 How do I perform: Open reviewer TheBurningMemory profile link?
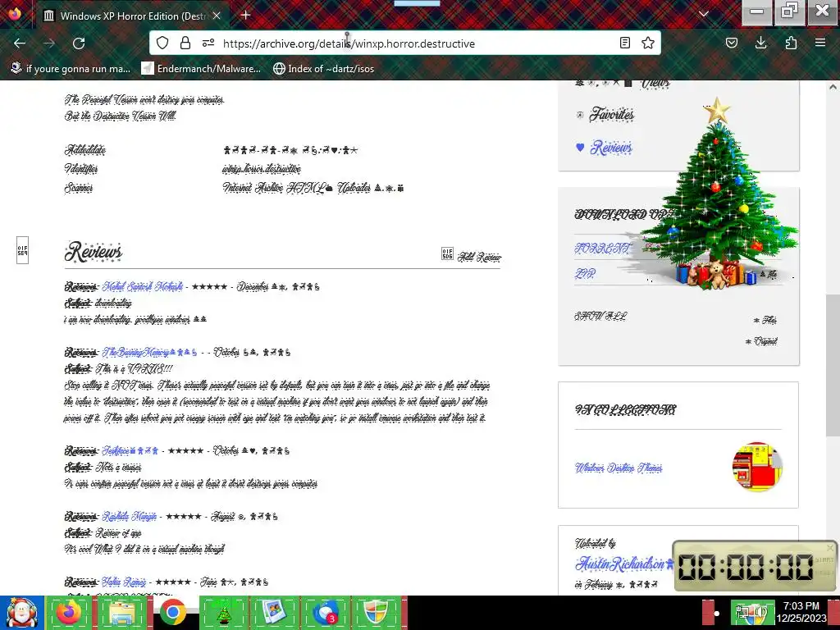click(149, 352)
